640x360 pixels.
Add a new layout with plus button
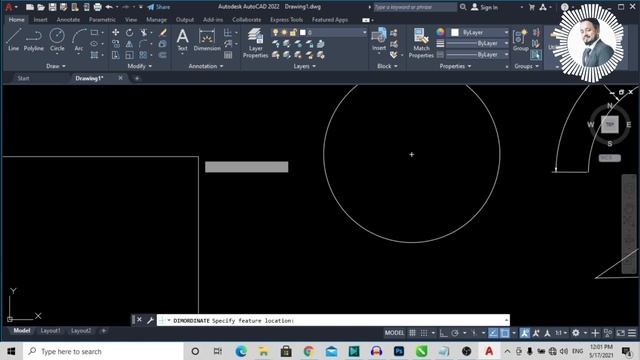coord(104,331)
